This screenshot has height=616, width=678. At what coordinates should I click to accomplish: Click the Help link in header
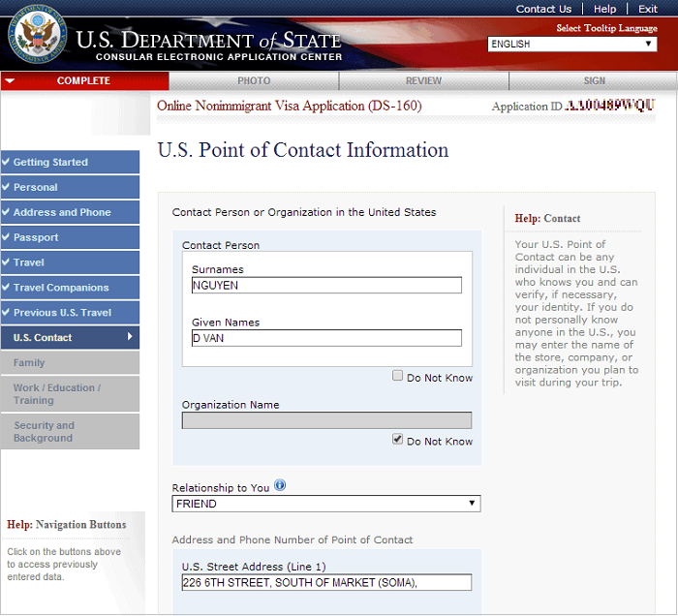(604, 9)
